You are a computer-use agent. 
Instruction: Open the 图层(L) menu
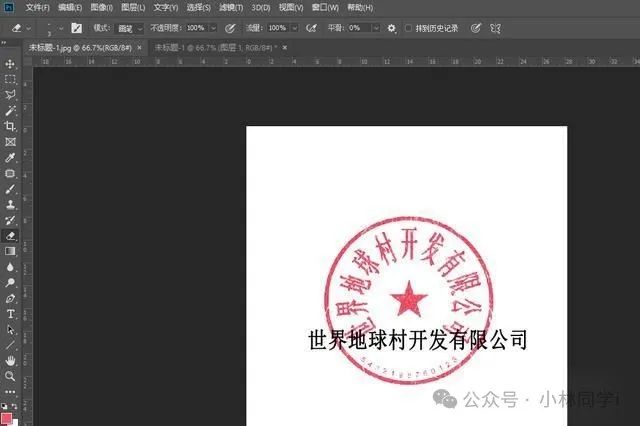pos(133,7)
